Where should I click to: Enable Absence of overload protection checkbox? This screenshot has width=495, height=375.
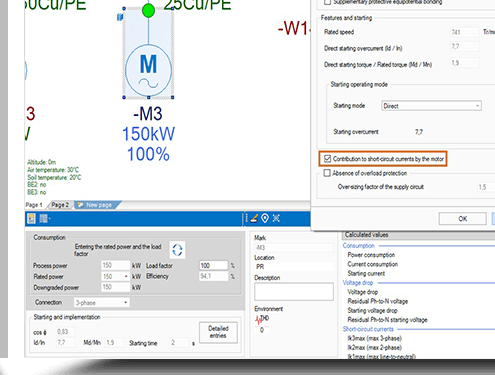click(x=327, y=173)
